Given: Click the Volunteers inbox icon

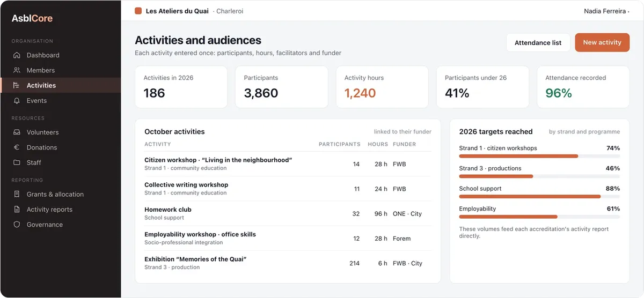Looking at the screenshot, I should coord(17,132).
